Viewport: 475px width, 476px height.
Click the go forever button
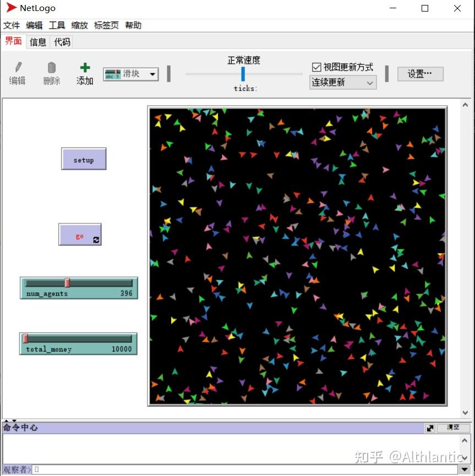click(x=80, y=234)
